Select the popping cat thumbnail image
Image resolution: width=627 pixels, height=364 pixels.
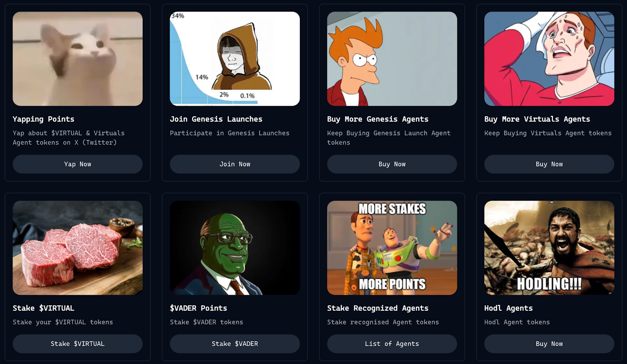click(78, 59)
